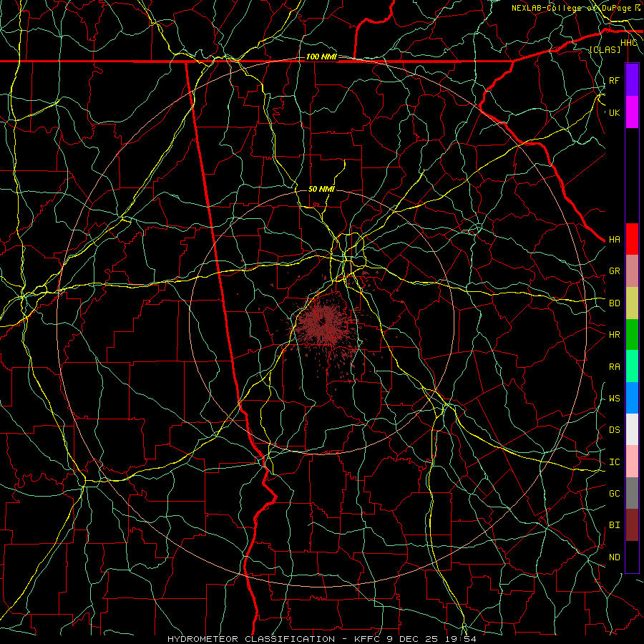Click the UK magenta legend swatch
The image size is (644, 644).
point(632,112)
